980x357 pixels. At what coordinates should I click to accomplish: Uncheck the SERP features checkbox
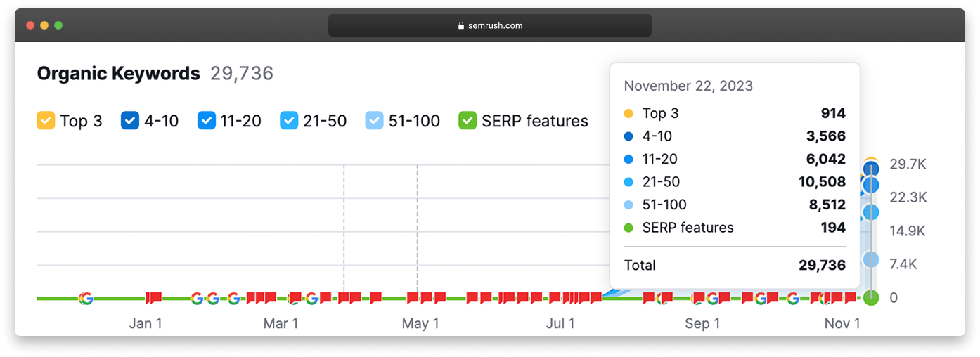[468, 121]
